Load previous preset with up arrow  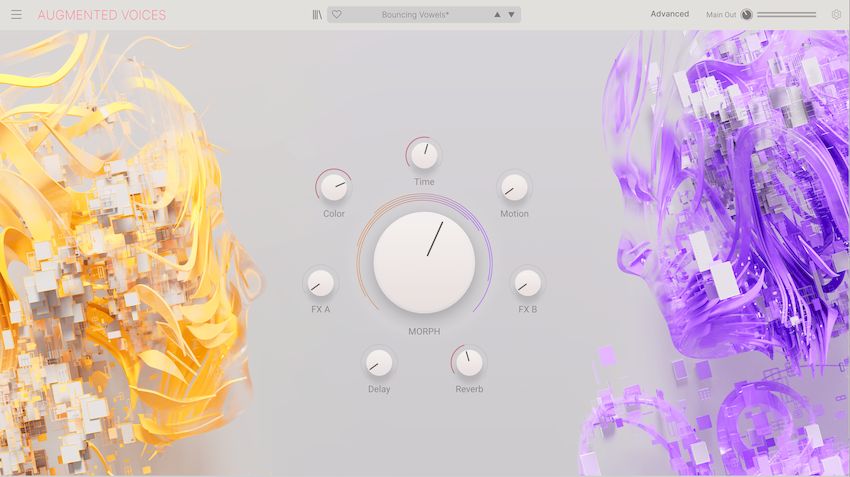(x=497, y=15)
